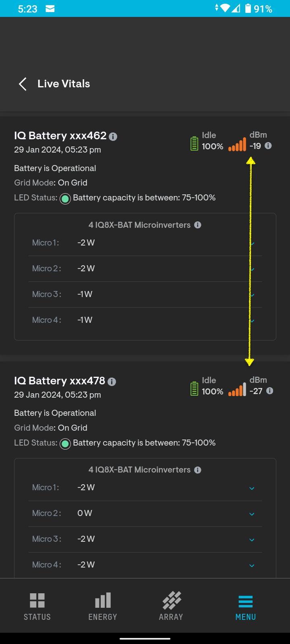Screen dimensions: 290x644
Task: Check battery charge icon for xxx462
Action: tap(194, 143)
